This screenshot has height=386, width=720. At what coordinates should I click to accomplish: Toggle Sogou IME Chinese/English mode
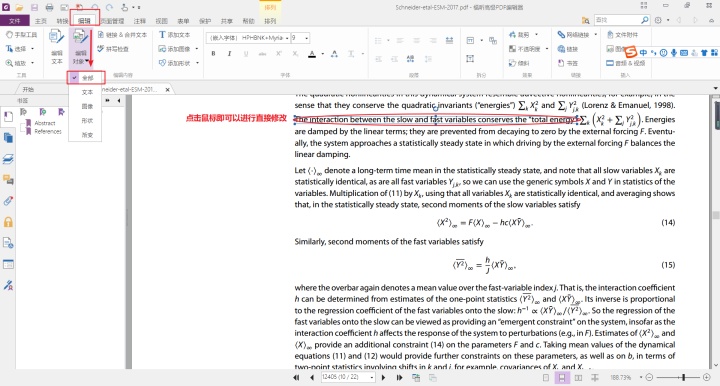[x=643, y=53]
